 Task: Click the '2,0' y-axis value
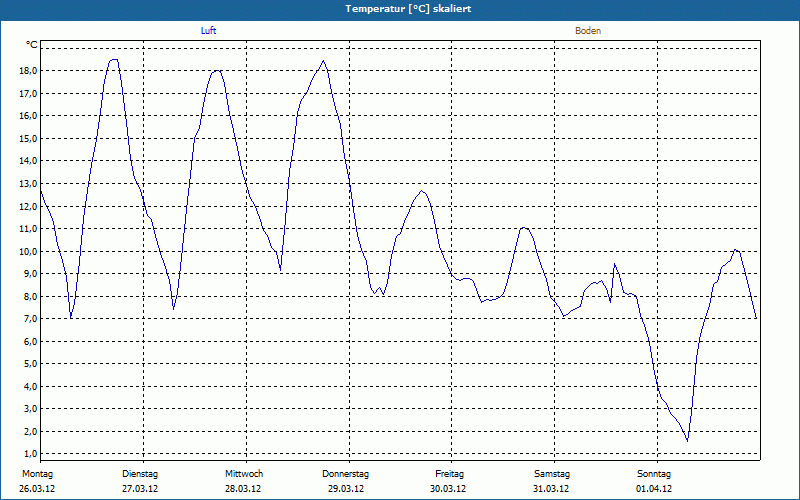(31, 432)
